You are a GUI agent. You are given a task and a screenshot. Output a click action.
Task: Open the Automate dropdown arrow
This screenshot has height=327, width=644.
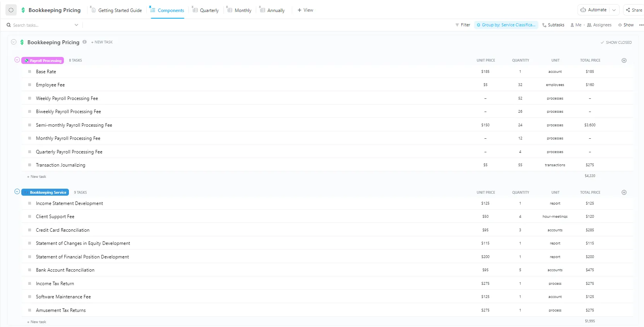[x=614, y=10]
